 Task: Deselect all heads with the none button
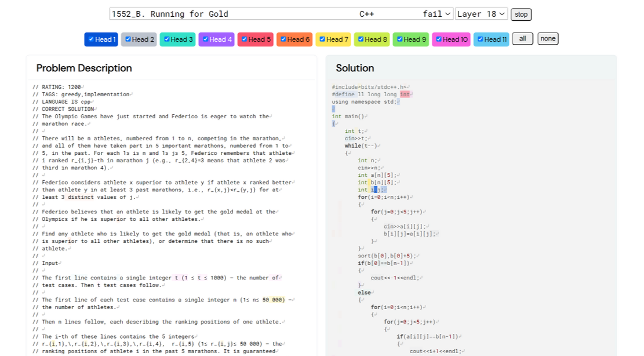(x=548, y=39)
